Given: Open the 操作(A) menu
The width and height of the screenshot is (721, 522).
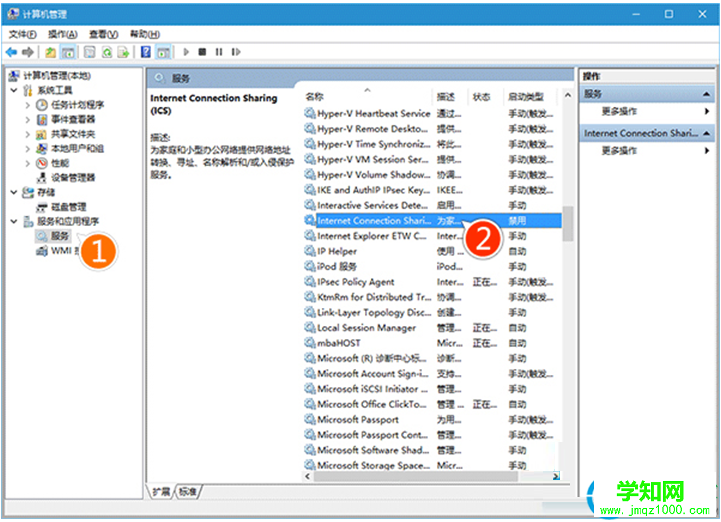Looking at the screenshot, I should (63, 34).
